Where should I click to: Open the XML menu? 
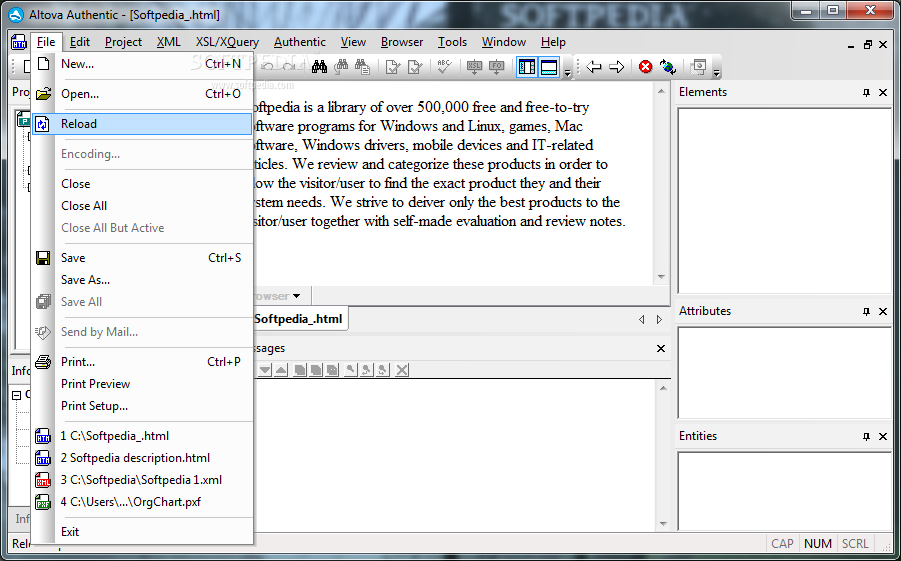(168, 42)
